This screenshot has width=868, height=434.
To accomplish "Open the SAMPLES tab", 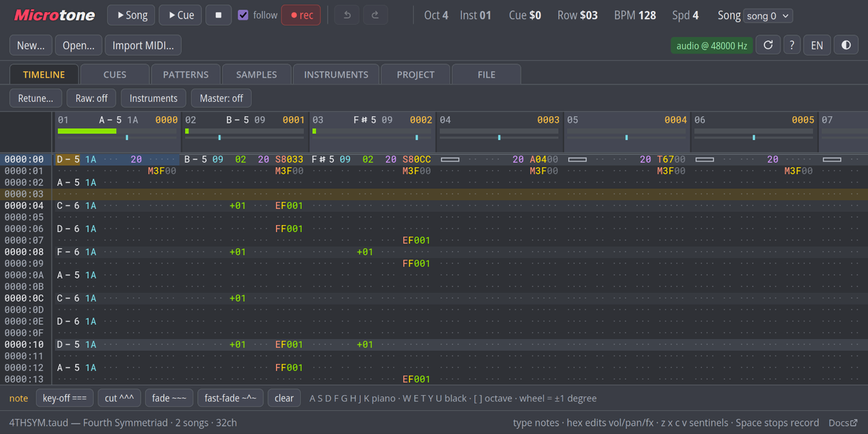I will coord(256,75).
